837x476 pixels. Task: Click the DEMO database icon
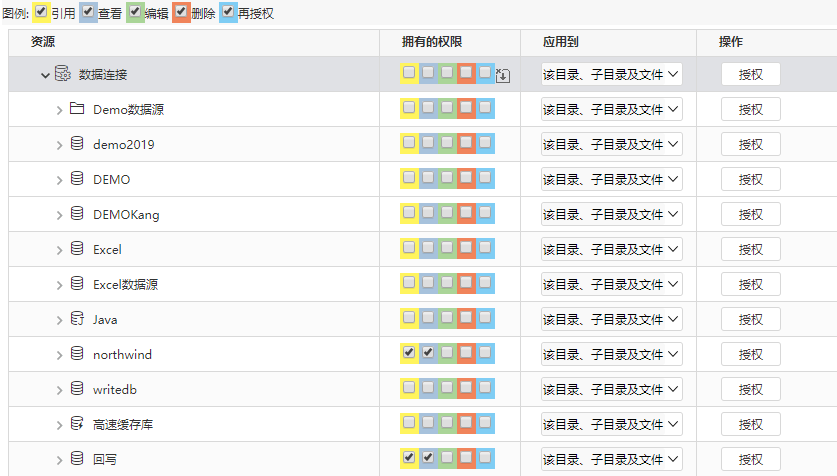click(x=77, y=179)
